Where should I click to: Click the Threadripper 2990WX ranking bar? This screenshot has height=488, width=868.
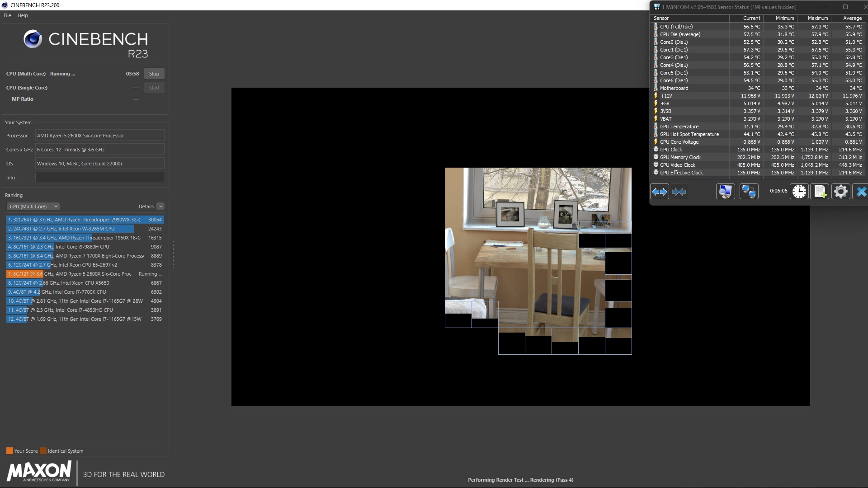[x=85, y=220]
